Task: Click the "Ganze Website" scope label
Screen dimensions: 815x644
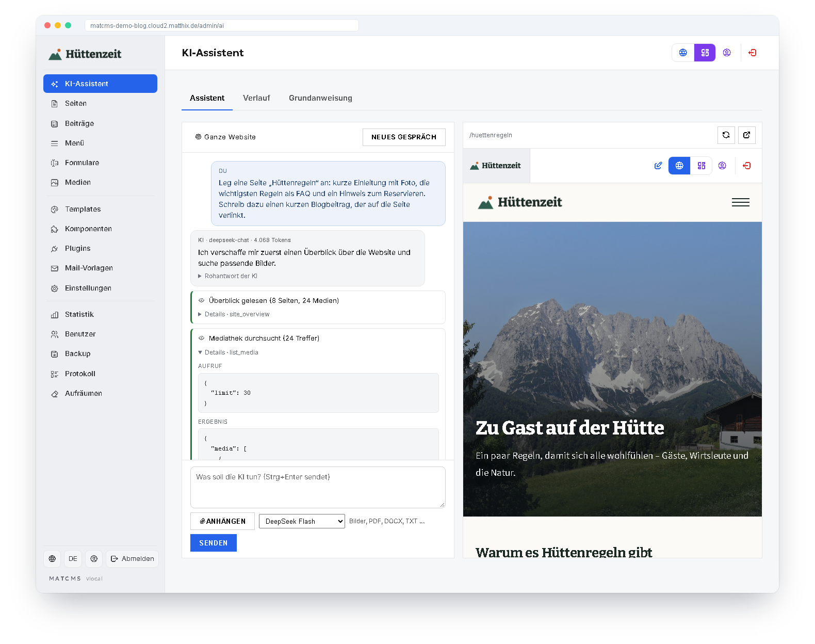Action: coord(225,137)
